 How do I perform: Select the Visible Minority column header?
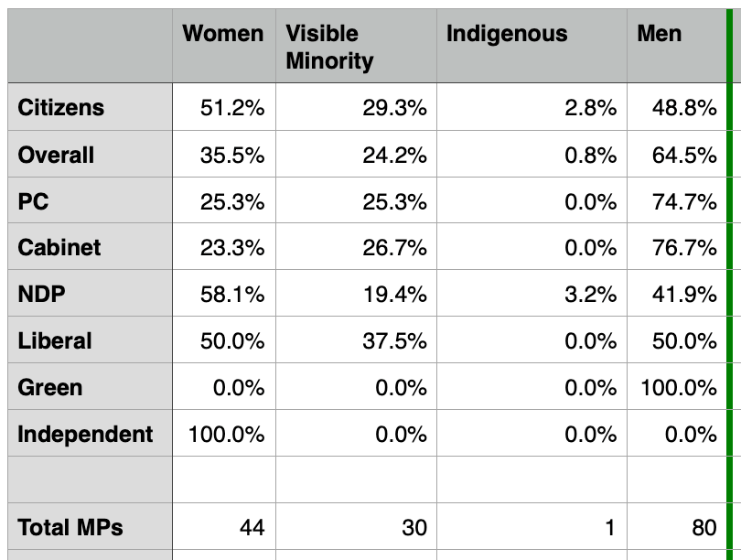355,48
